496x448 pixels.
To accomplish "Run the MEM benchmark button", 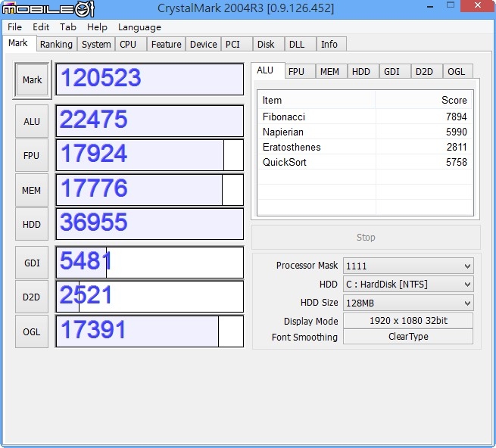I will [32, 191].
